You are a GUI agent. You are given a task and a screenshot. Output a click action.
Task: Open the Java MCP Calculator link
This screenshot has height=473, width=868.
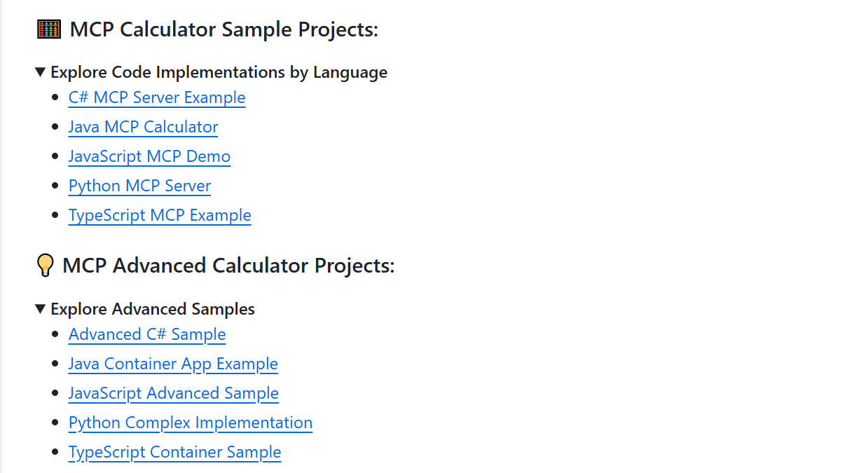tap(144, 127)
